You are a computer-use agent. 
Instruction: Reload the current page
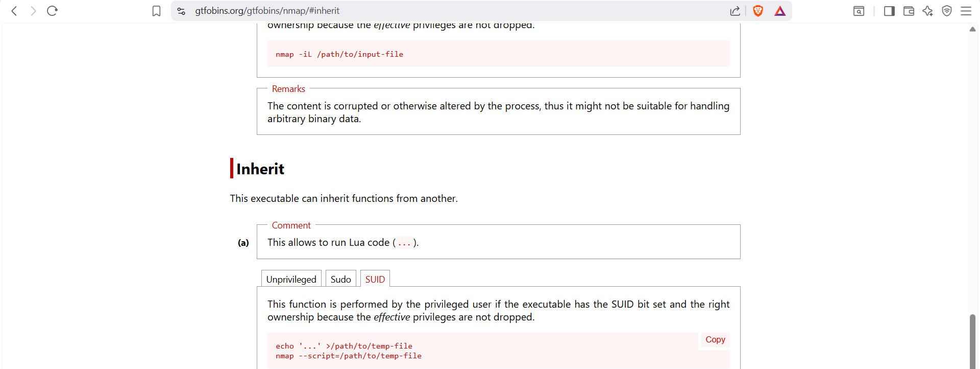point(52,11)
